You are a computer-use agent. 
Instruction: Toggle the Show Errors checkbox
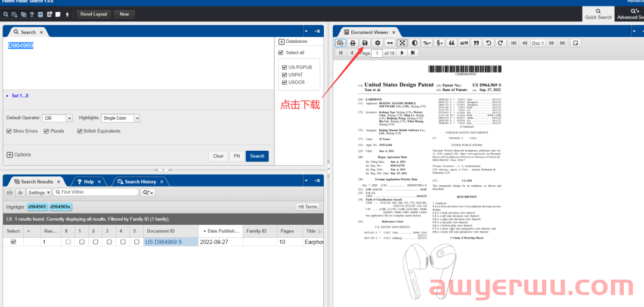9,131
